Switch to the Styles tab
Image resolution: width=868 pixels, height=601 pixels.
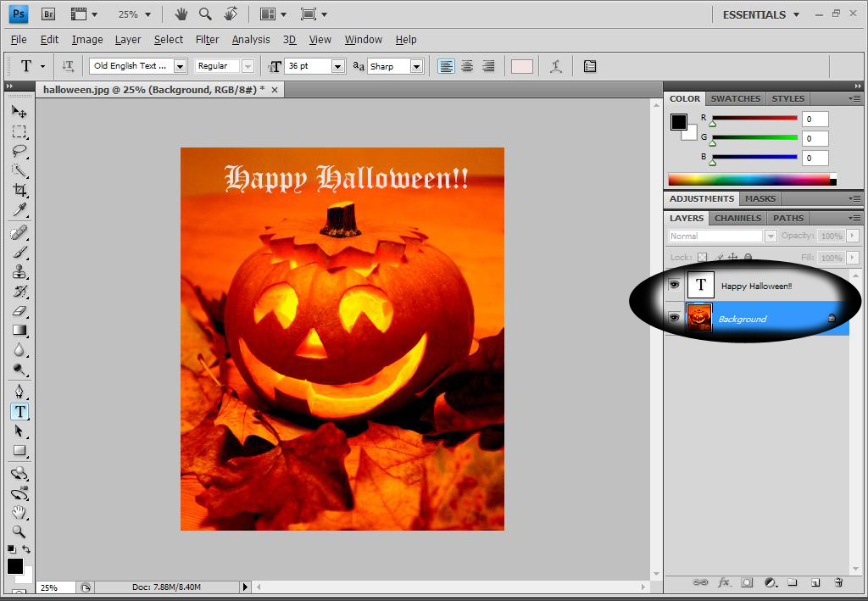(x=787, y=98)
